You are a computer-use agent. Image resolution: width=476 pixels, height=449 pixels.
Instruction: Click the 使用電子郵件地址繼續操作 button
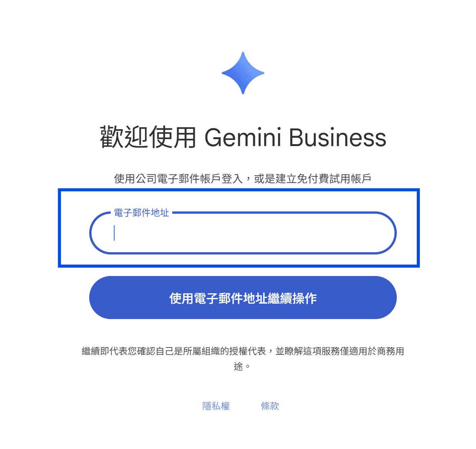click(x=243, y=298)
